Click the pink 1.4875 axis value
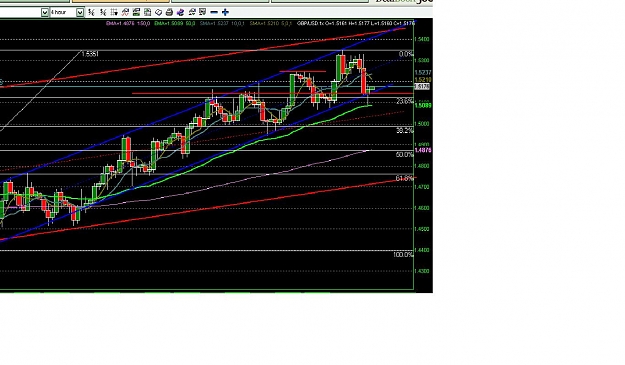Viewport: 625px width, 365px height. pos(423,150)
